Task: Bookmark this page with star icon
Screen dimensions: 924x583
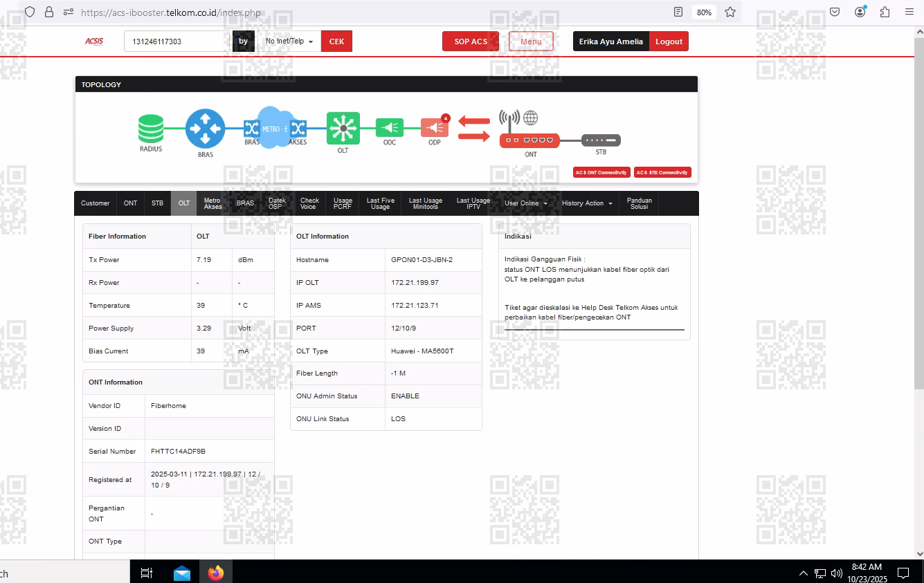Action: [x=730, y=12]
